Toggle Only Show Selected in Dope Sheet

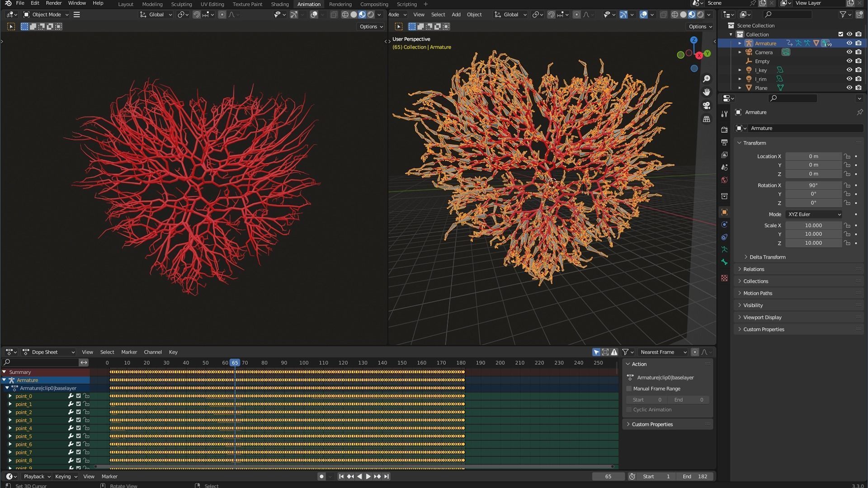[596, 352]
